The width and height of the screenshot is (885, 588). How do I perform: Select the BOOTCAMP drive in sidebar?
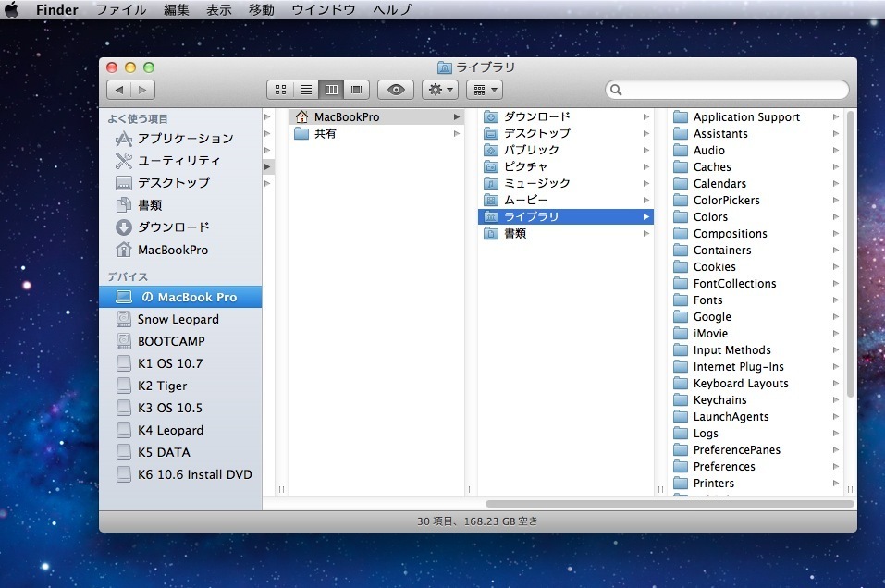(171, 341)
